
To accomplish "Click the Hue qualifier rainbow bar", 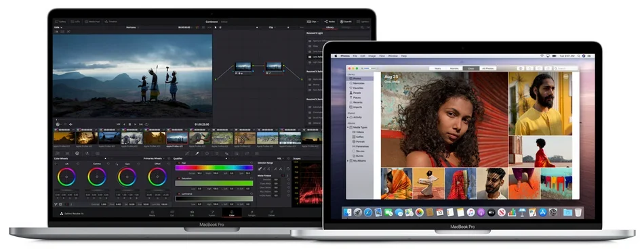I will [x=214, y=168].
